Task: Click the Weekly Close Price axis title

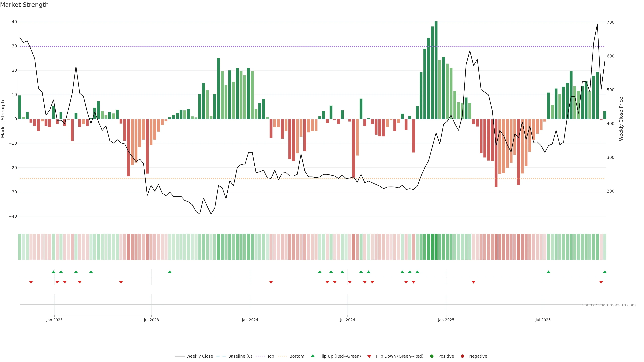Action: click(621, 119)
